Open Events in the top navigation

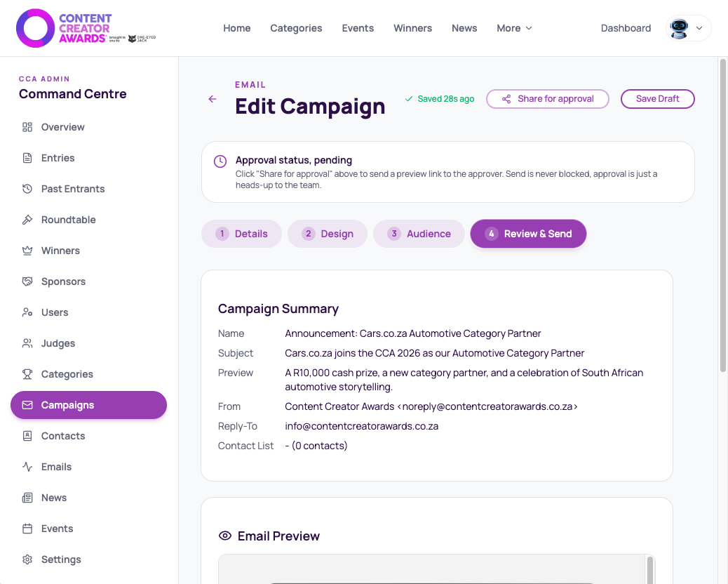point(358,28)
